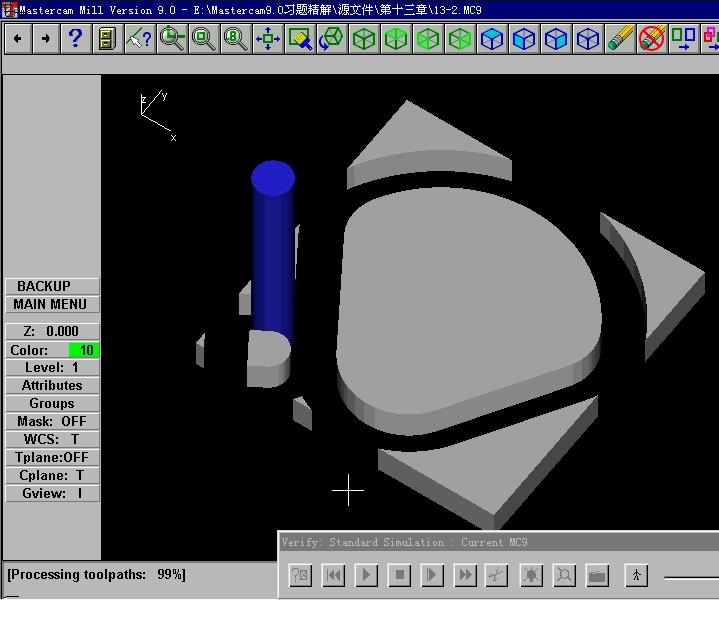
Task: Select the second blue cube, front face filled
Action: click(x=524, y=39)
